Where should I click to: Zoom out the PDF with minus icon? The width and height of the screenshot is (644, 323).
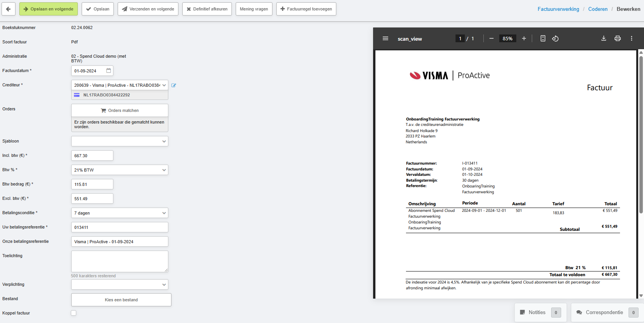pyautogui.click(x=492, y=38)
